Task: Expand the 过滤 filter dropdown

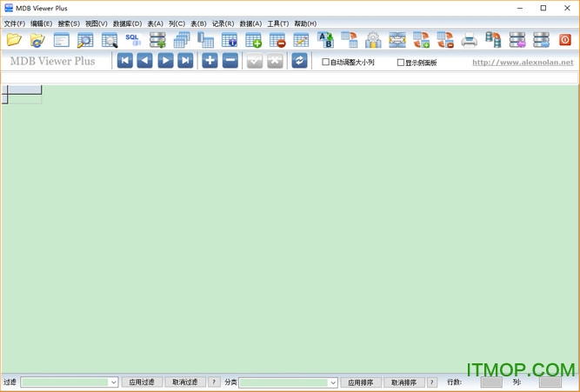Action: point(114,382)
